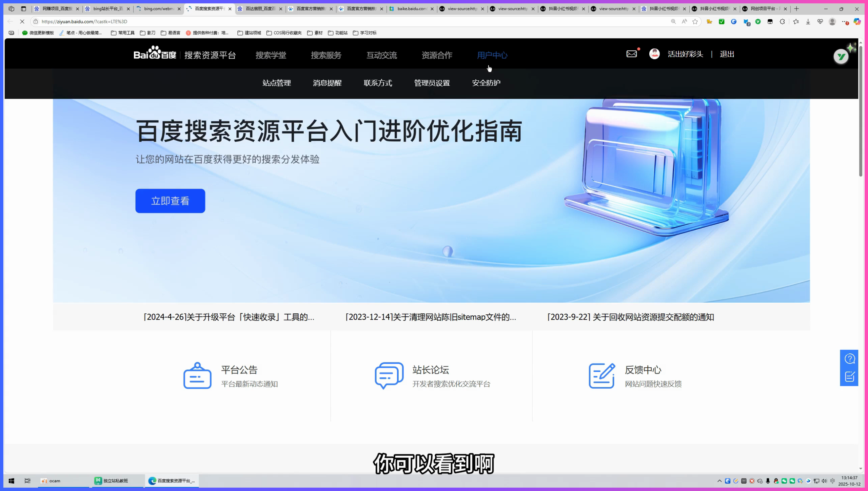Screen dimensions: 868x491
Task: Open the browser profile avatar
Action: [x=832, y=21]
